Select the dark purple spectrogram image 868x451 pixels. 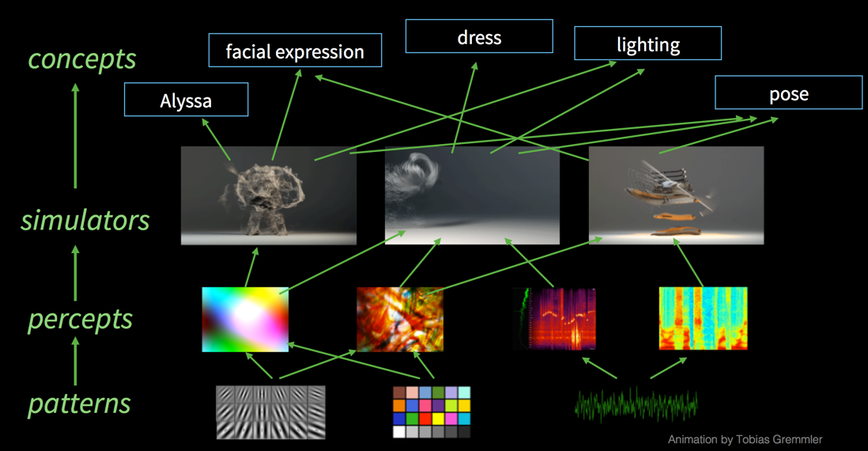pos(554,319)
